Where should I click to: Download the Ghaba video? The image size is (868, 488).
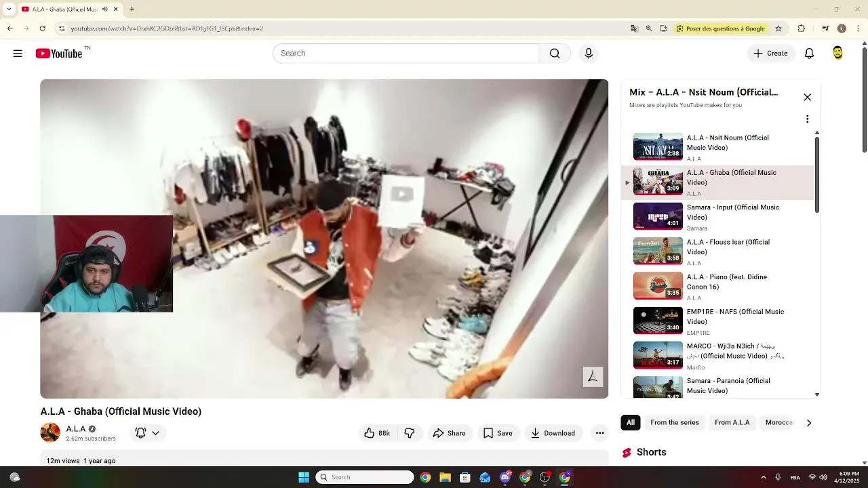click(553, 433)
